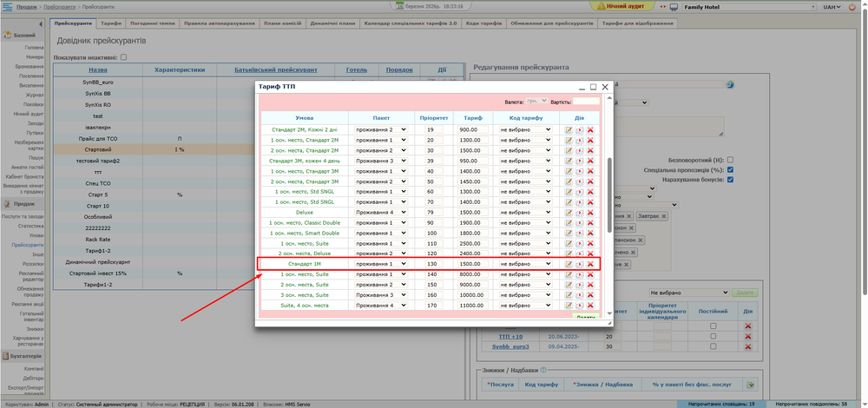The height and width of the screenshot is (408, 868).
Task: Click green add icon in Знижки / Надбавки
Action: pyautogui.click(x=752, y=385)
